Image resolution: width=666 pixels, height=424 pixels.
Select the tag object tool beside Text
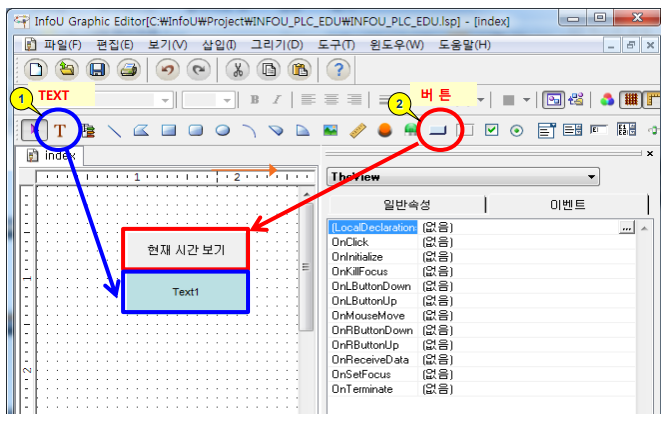88,130
